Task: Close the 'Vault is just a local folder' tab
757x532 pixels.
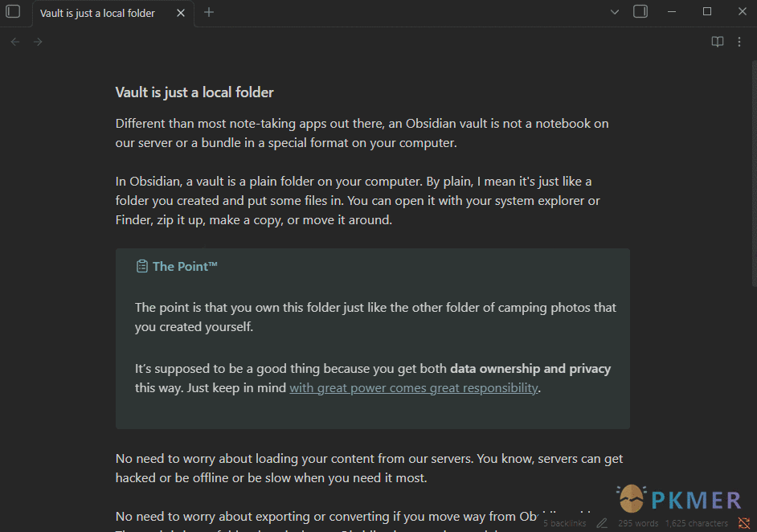Action: [x=181, y=13]
